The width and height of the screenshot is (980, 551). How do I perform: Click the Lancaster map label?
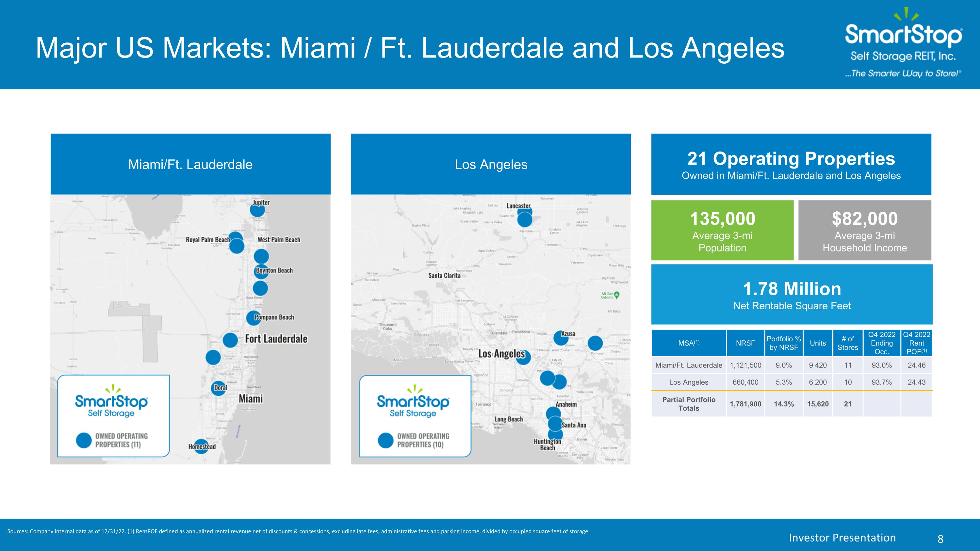pos(518,206)
